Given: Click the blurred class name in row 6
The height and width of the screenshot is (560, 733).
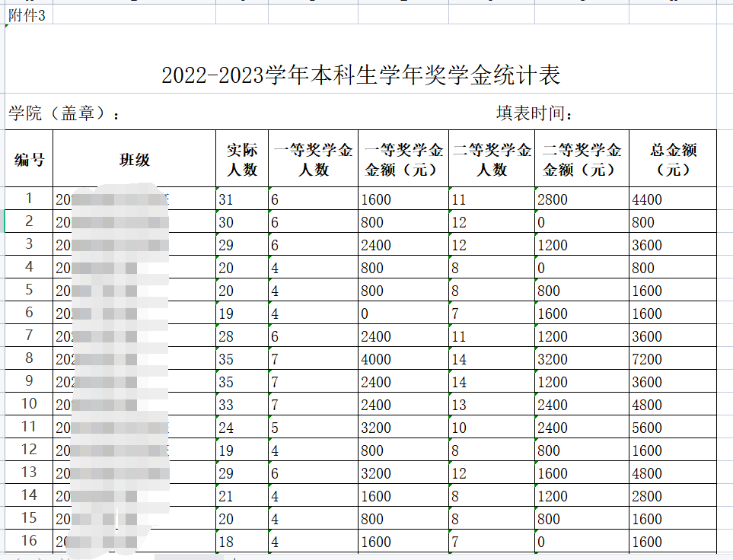Looking at the screenshot, I should coord(134,313).
